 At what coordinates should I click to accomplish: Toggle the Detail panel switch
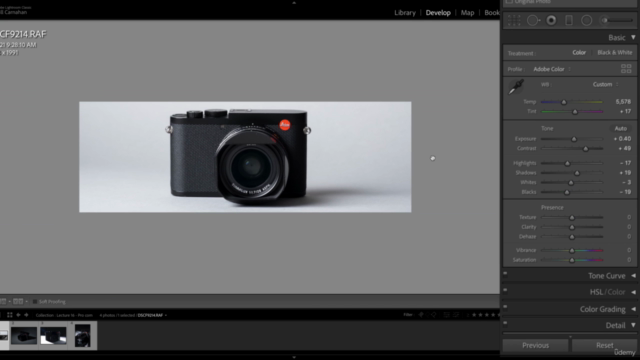pyautogui.click(x=505, y=323)
